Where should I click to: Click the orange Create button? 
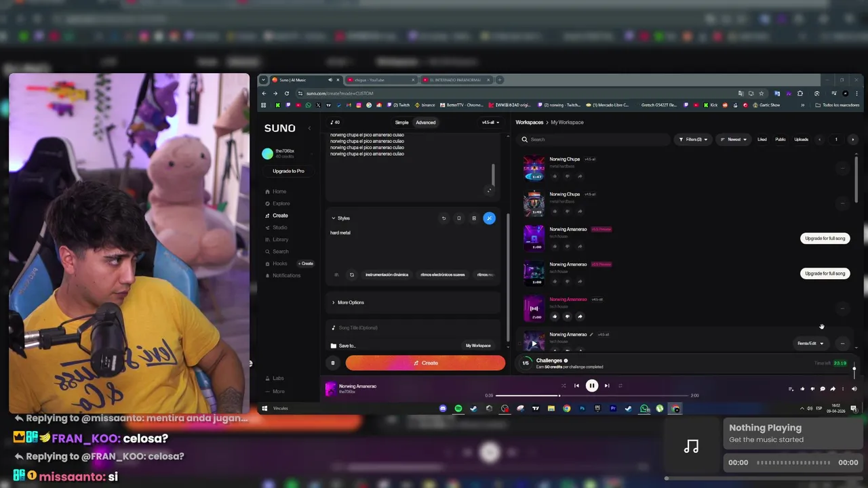[425, 363]
